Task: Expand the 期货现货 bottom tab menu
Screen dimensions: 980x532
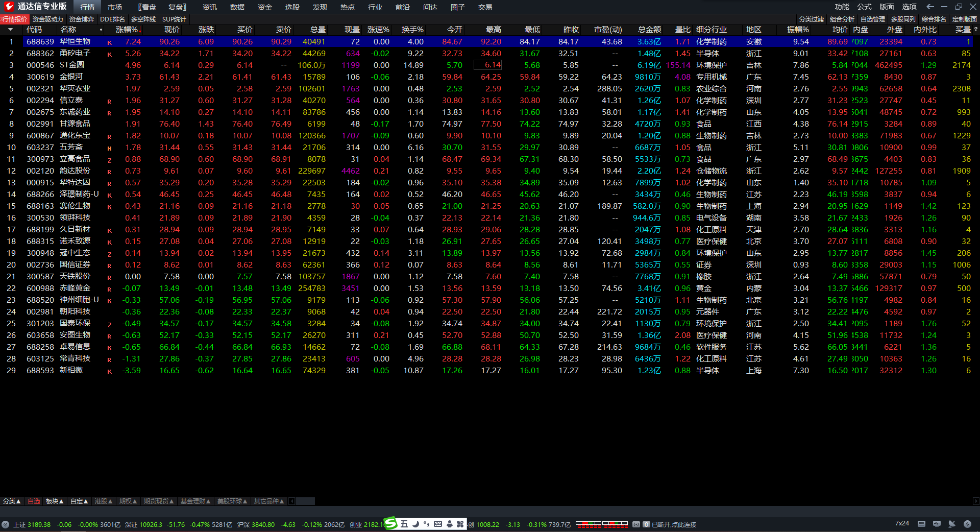Action: pos(159,501)
